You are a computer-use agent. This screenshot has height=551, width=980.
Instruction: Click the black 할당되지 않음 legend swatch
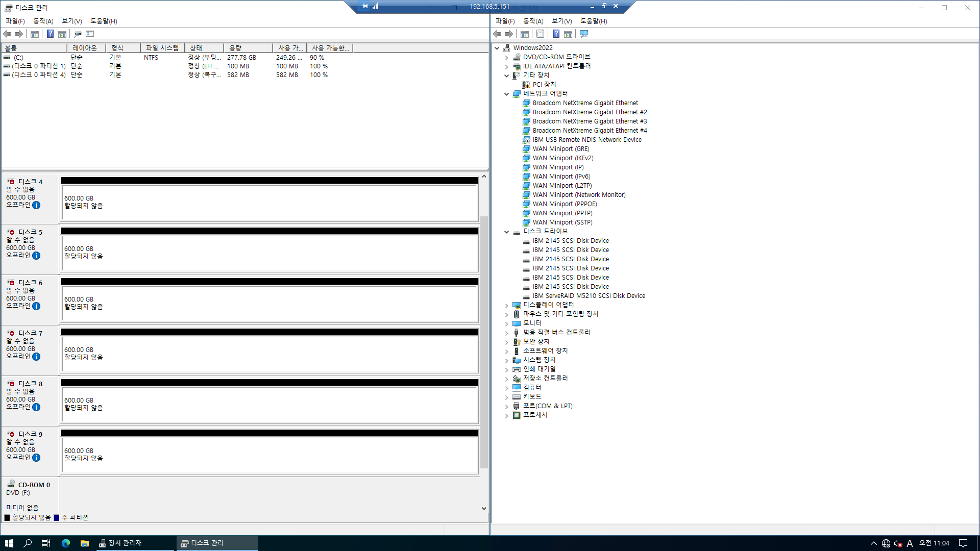7,517
